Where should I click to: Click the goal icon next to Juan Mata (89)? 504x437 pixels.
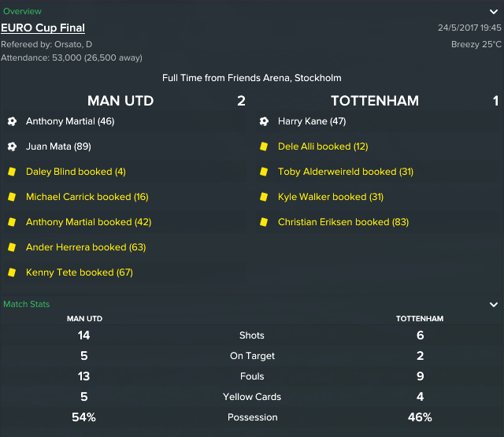coord(12,146)
